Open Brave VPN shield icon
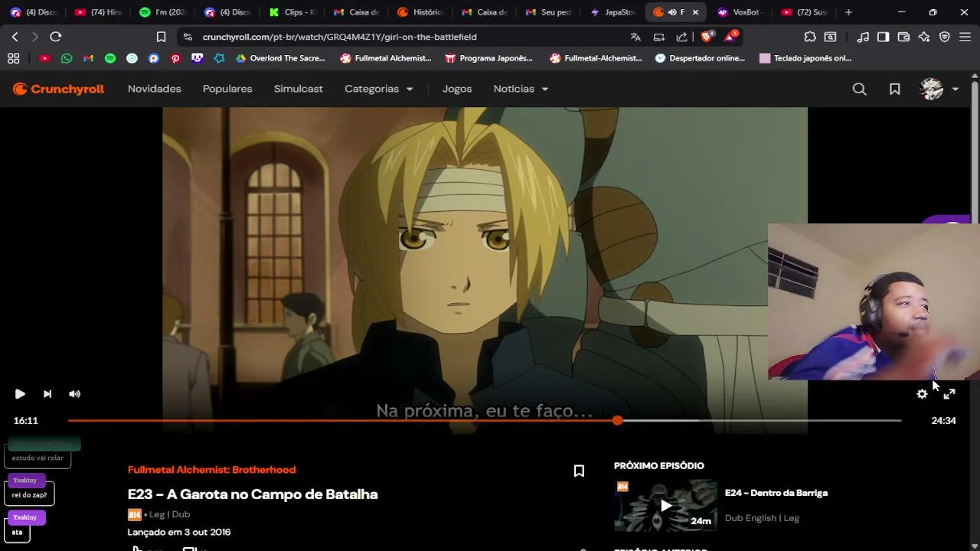The width and height of the screenshot is (980, 551). [945, 37]
